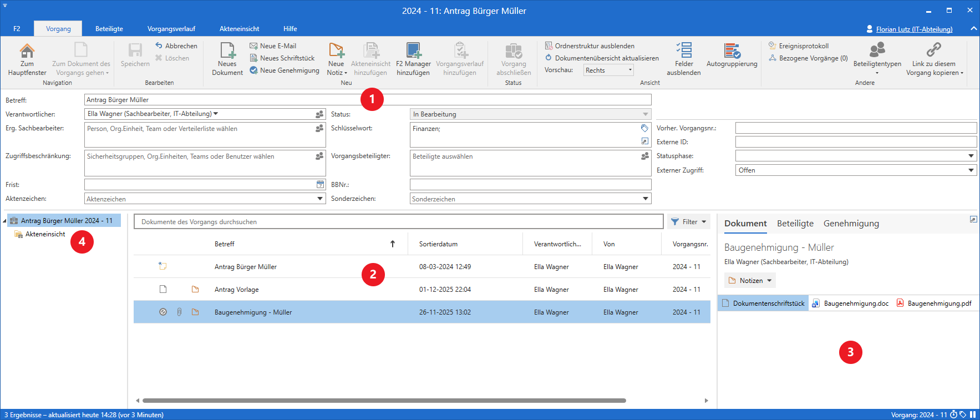Add a Neue Notiz

tap(337, 59)
